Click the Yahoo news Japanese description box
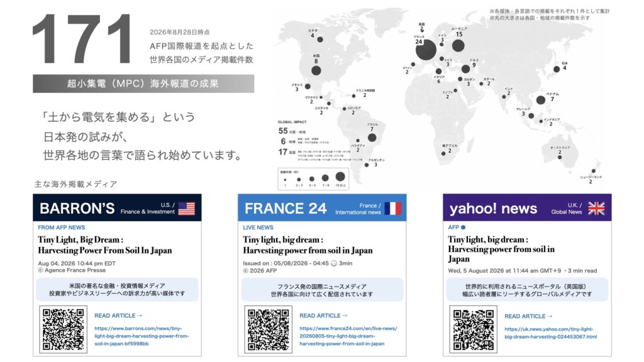Screen dimensions: 644x362 (527, 290)
